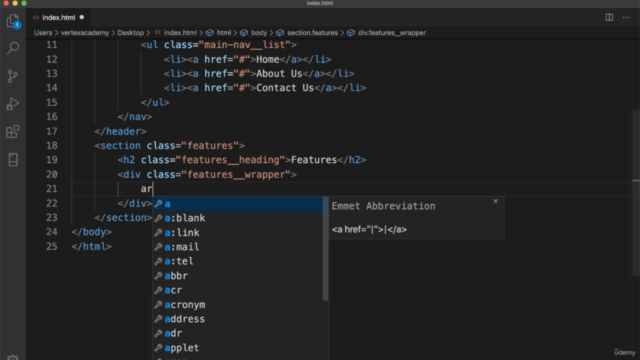Click the Emmet preview '<a href="|">|</a>' text
This screenshot has width=640, height=360.
pos(369,229)
